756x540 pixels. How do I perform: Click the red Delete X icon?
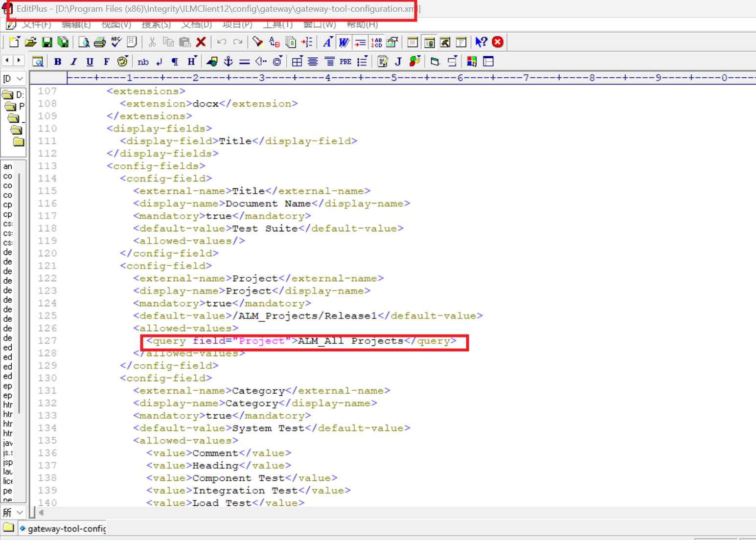[x=201, y=43]
